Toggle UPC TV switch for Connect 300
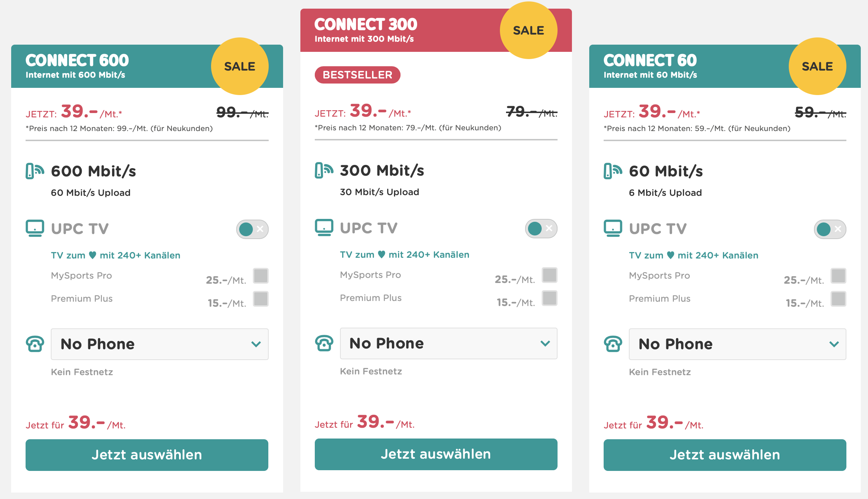The width and height of the screenshot is (868, 499). point(541,228)
